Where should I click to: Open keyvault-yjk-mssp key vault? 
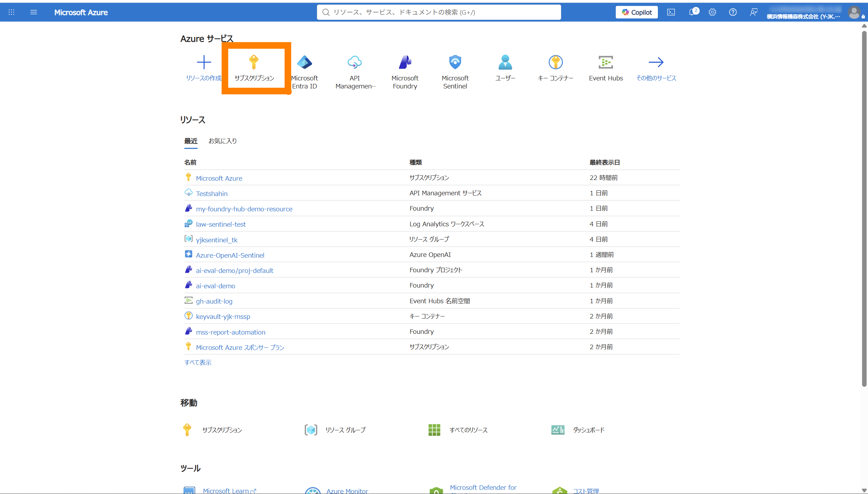pos(223,316)
